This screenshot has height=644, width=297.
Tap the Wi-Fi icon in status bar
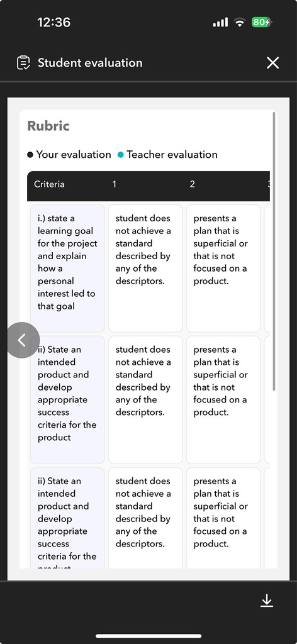(x=240, y=23)
